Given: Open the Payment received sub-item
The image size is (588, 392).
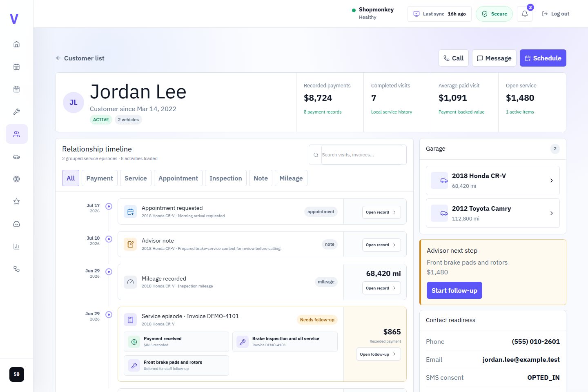Looking at the screenshot, I should 176,342.
